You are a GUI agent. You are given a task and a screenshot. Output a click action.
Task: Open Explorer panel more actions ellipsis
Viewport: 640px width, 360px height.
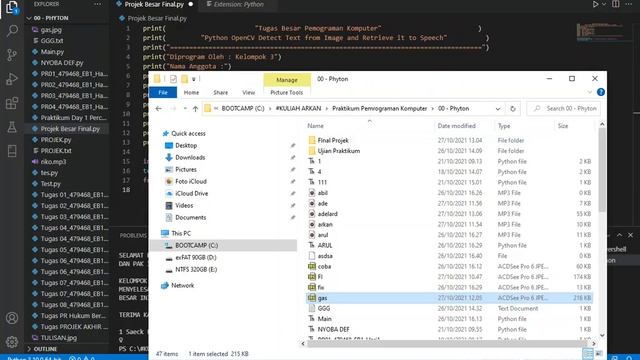click(97, 4)
